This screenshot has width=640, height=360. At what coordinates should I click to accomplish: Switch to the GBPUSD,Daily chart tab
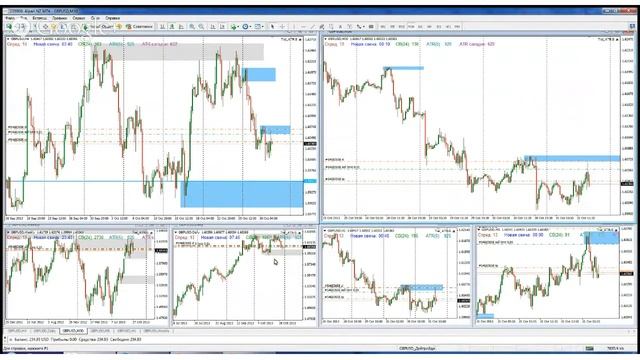pyautogui.click(x=44, y=331)
